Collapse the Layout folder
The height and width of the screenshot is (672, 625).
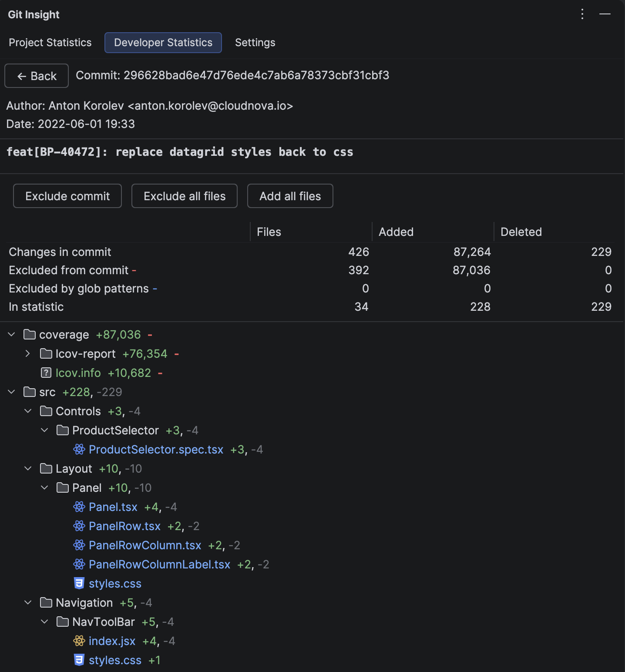[28, 468]
